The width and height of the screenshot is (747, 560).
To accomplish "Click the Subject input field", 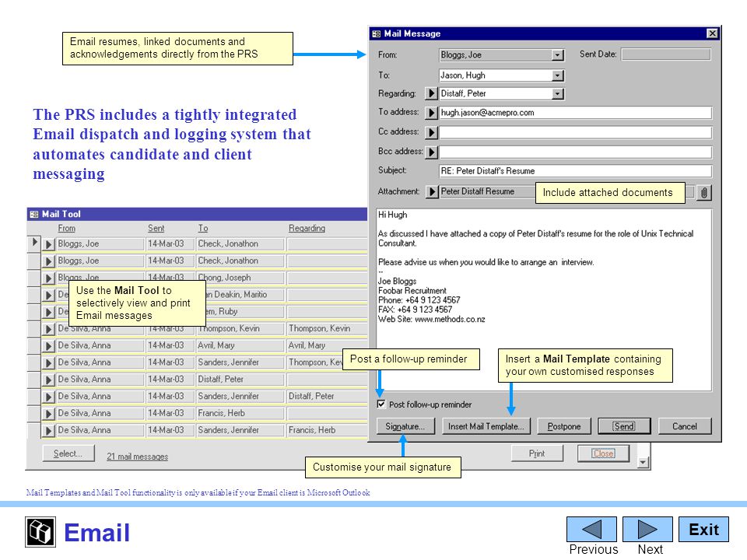I will tap(576, 171).
